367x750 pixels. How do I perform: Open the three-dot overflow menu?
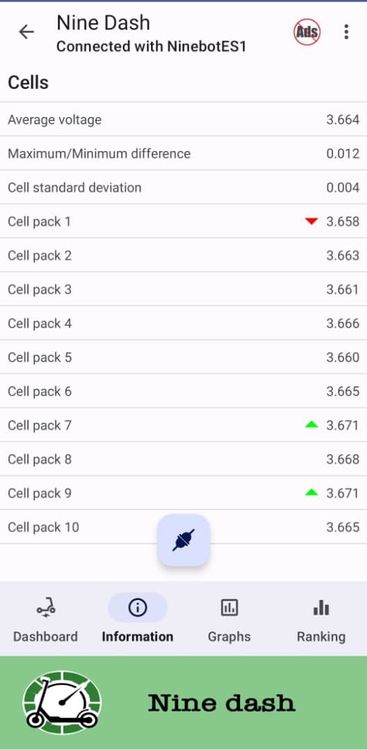(346, 32)
